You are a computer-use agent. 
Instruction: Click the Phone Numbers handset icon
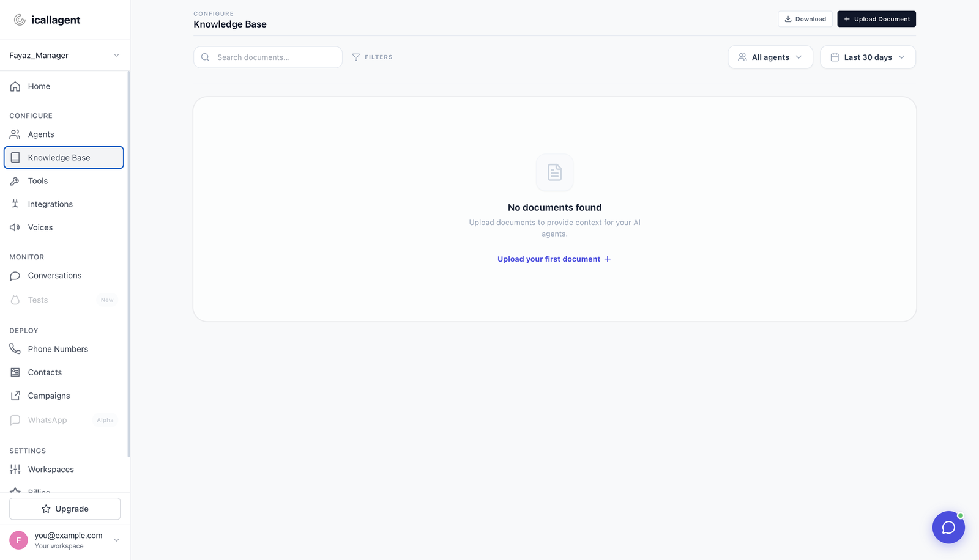[x=15, y=348]
